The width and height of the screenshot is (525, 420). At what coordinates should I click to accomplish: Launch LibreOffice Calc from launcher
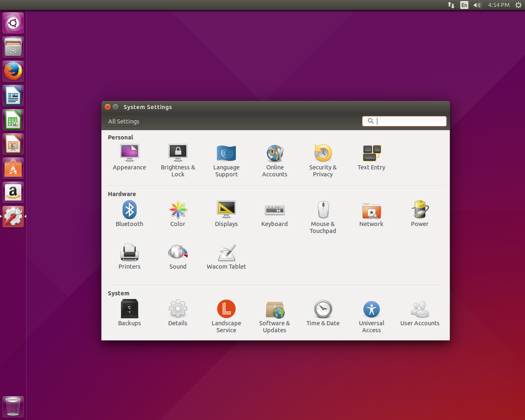pyautogui.click(x=13, y=120)
